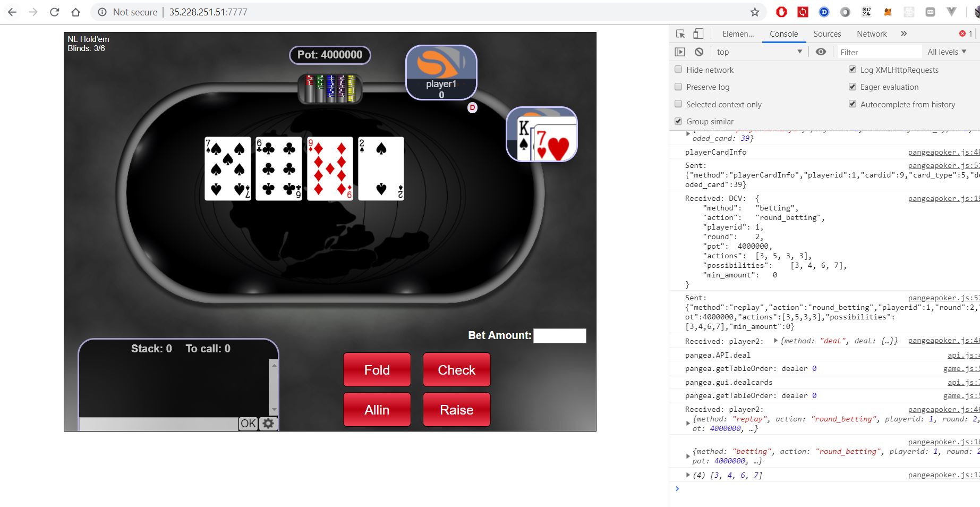Enable the Hide network checkbox

678,69
